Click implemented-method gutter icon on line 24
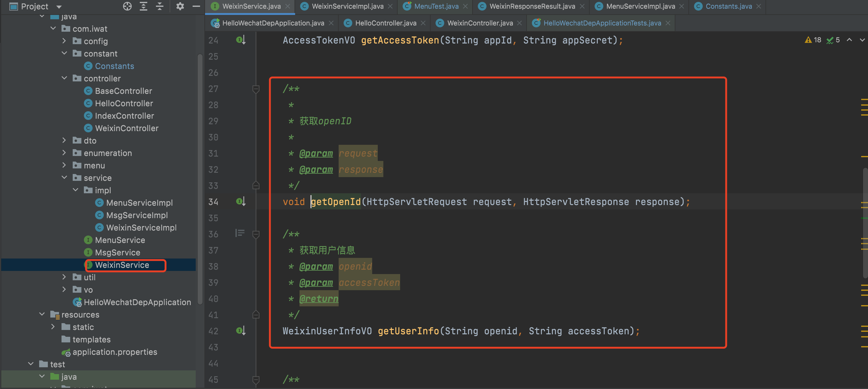Screen dimensions: 868x389 (x=240, y=40)
